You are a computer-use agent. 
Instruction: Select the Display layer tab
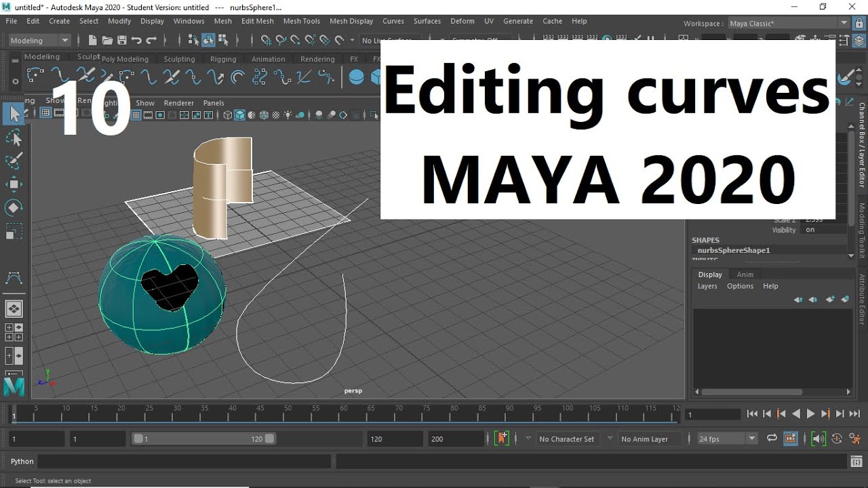(710, 274)
